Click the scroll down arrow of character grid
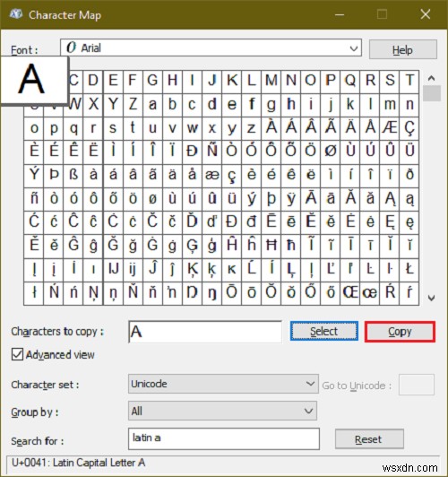Screen dimensions: 448x477 431,298
